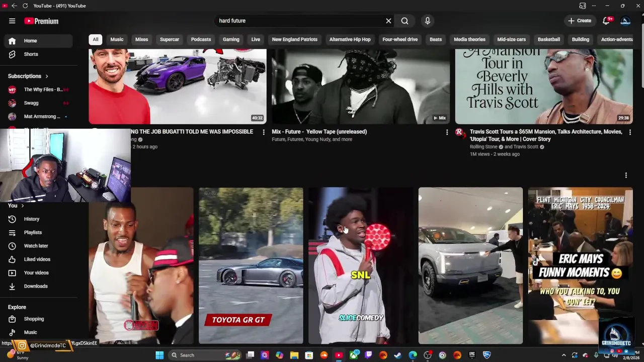Open the hamburger guide menu
Image resolution: width=644 pixels, height=362 pixels.
(x=12, y=21)
